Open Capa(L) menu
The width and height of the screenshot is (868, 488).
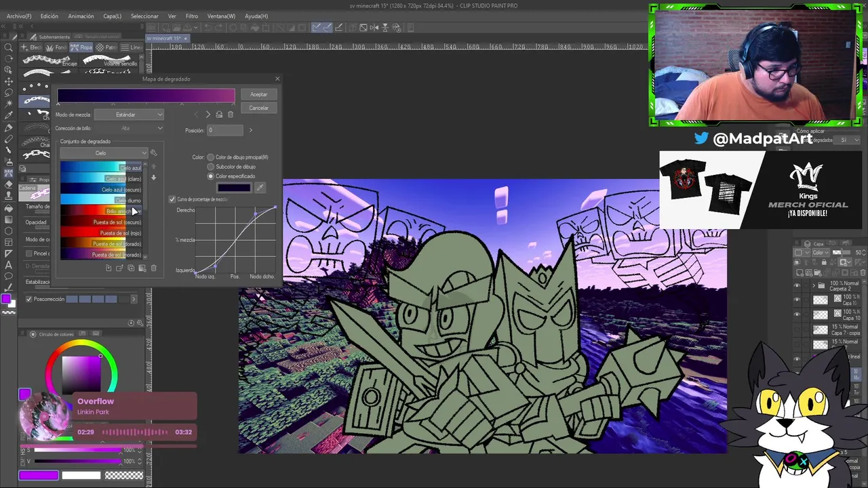pos(113,16)
